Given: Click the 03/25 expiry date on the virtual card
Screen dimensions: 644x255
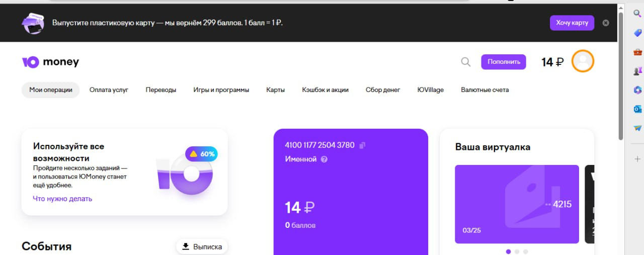Looking at the screenshot, I should tap(472, 230).
